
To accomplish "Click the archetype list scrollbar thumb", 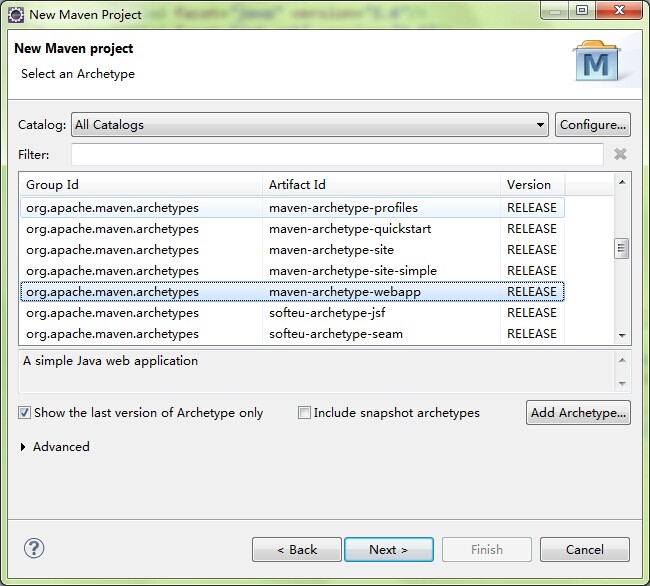I will coord(621,248).
